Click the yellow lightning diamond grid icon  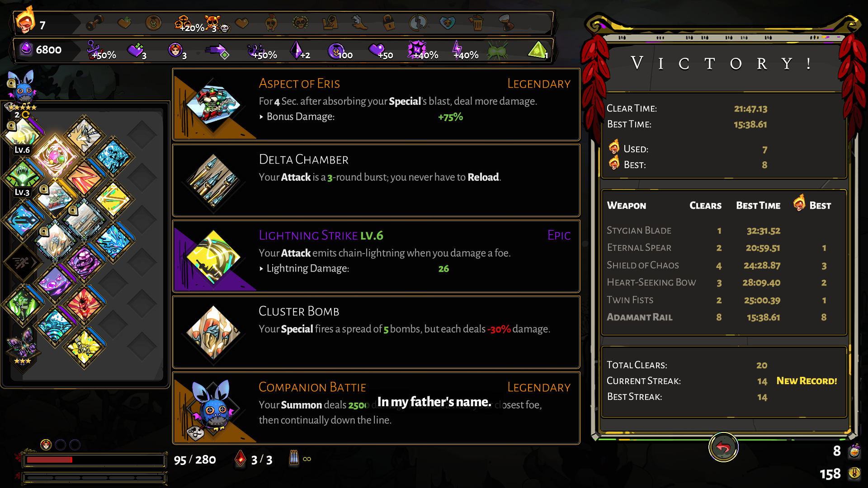(113, 199)
